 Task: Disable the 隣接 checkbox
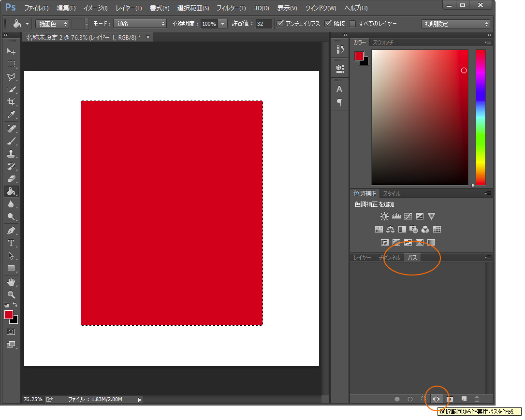[x=329, y=24]
